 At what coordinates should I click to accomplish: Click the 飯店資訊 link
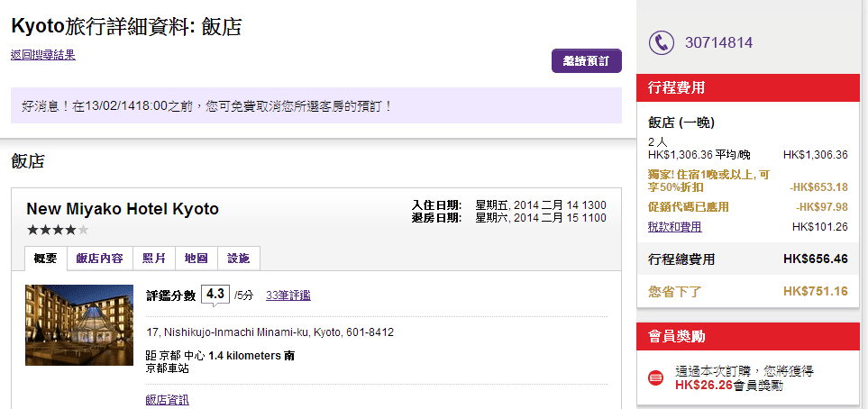(168, 400)
